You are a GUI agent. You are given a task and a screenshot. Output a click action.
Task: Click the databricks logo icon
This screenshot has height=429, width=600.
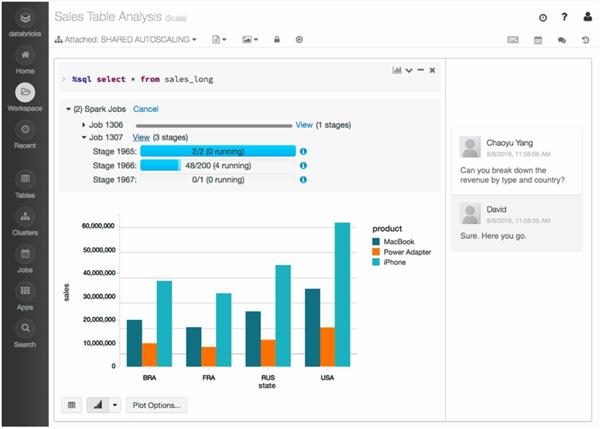click(x=25, y=18)
